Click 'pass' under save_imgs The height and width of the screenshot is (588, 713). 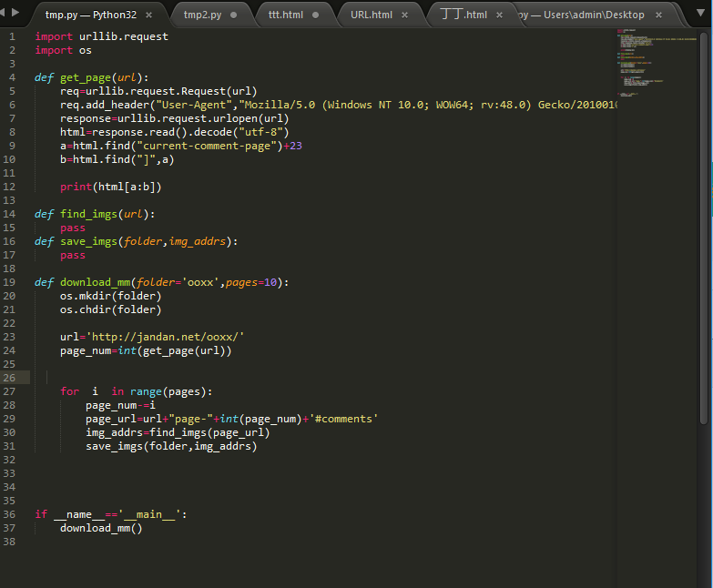(73, 256)
